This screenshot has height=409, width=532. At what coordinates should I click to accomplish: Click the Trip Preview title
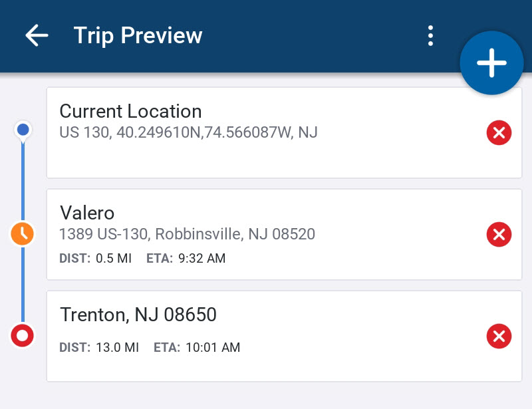click(x=138, y=35)
